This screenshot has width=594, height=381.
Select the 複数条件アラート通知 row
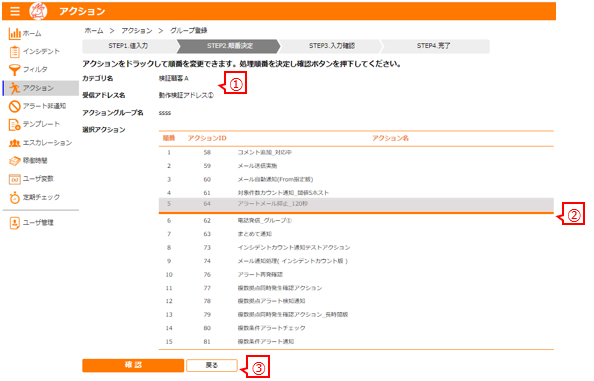[x=356, y=342]
